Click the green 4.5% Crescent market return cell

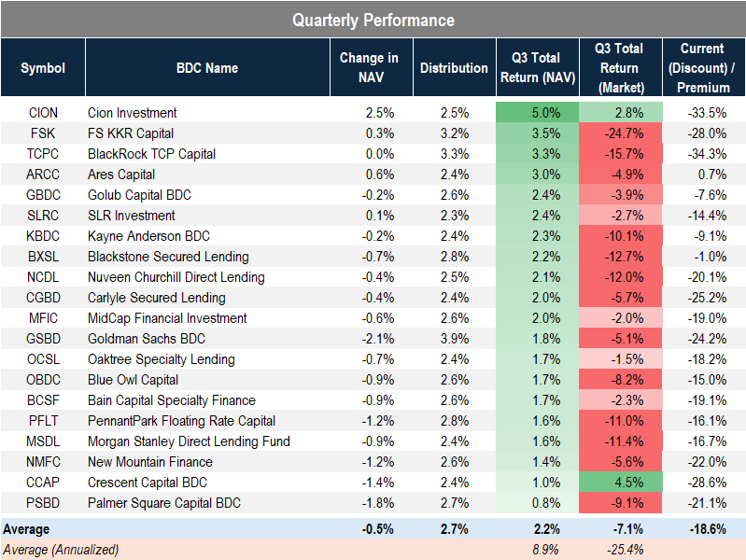tap(620, 483)
